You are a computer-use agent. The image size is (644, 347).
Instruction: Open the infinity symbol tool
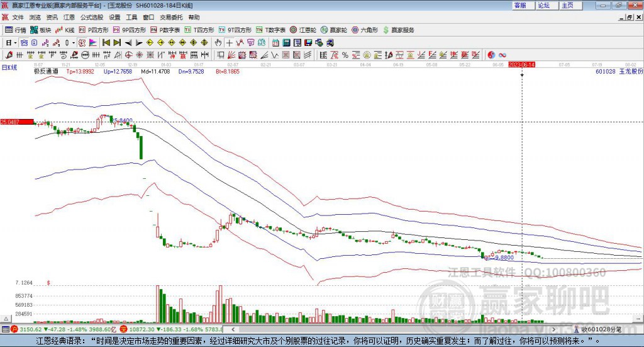click(x=502, y=55)
